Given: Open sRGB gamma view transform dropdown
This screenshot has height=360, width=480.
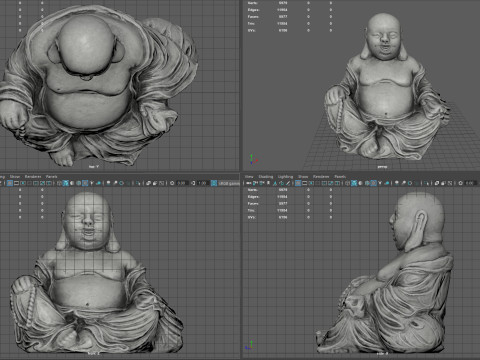Looking at the screenshot, I should pos(229,183).
